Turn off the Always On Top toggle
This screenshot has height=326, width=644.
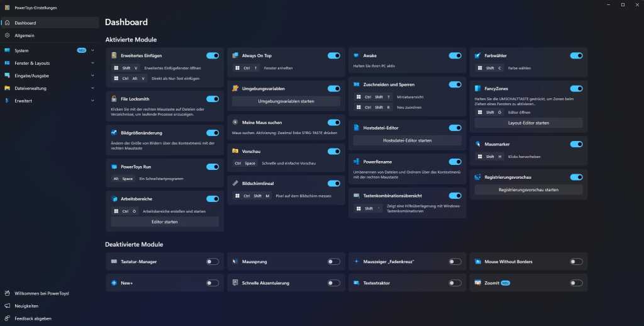tap(333, 55)
